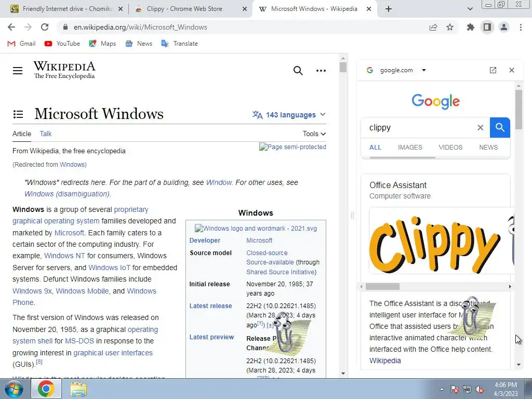Open the tab search chevron
Viewport: 532px width, 399px height.
pos(470,9)
